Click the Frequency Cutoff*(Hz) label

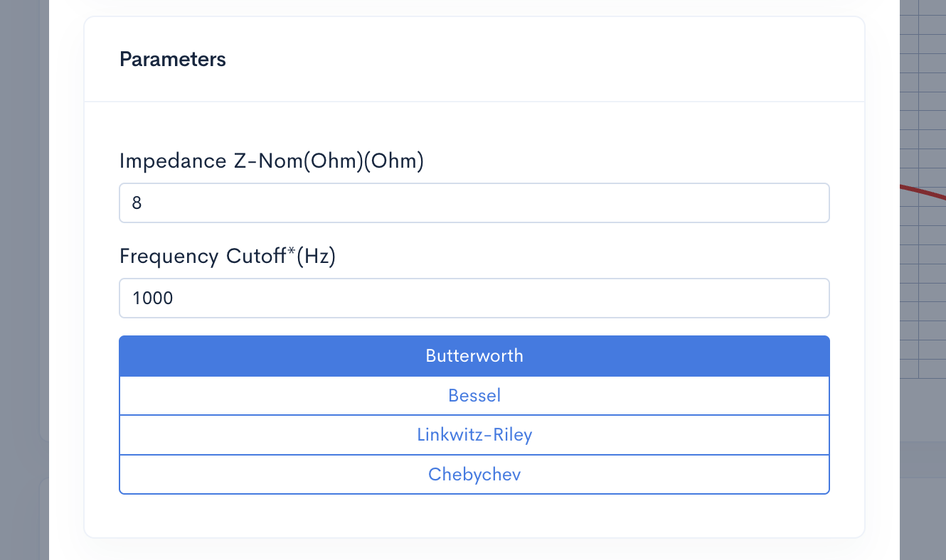tap(227, 256)
